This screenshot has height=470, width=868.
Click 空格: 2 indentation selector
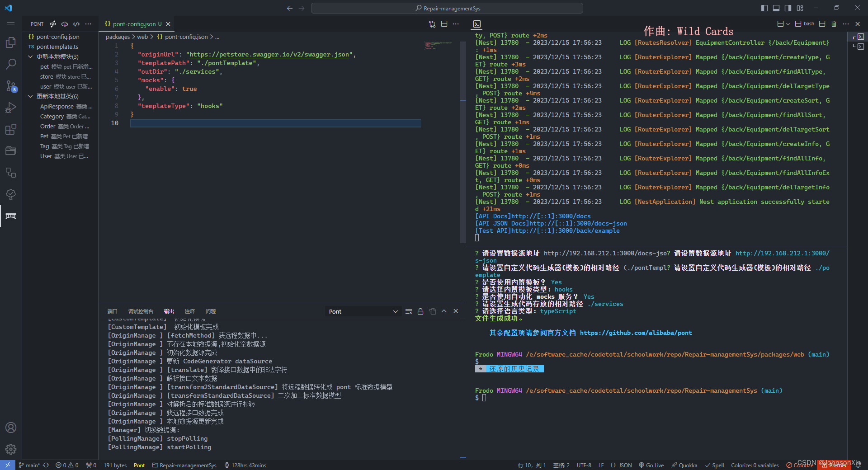(561, 465)
